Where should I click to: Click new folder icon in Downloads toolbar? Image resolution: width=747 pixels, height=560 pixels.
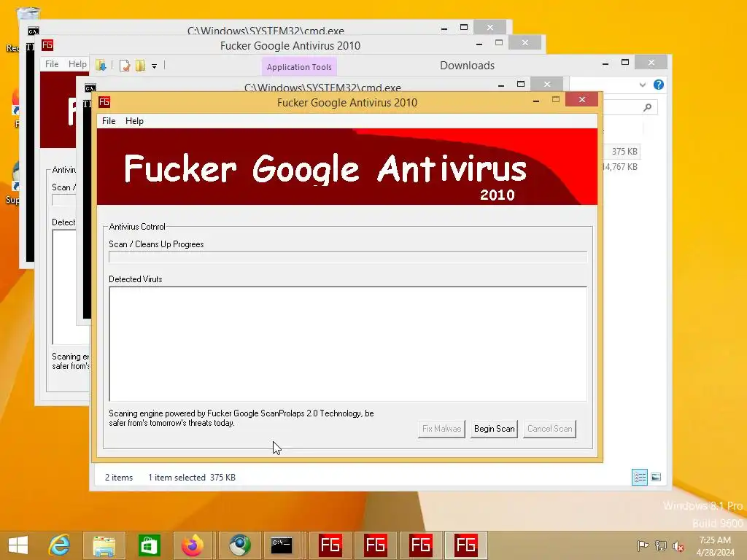click(140, 66)
